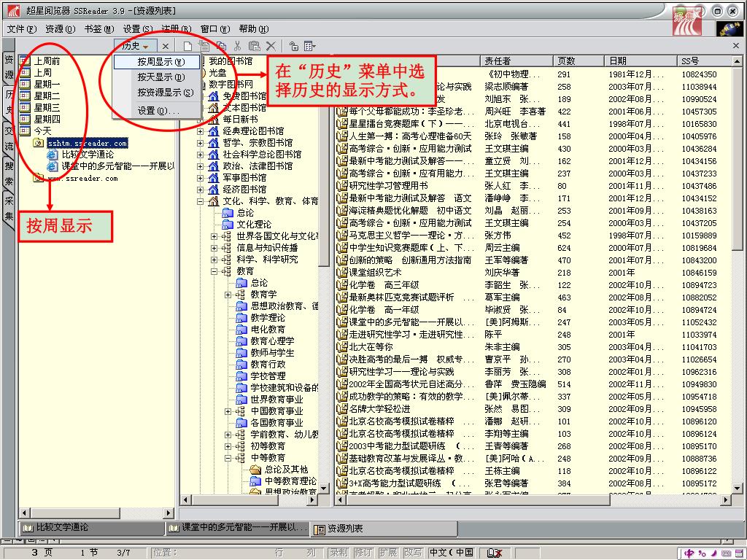This screenshot has height=560, width=747.
Task: Click the new blank document toolbar icon
Action: pyautogui.click(x=187, y=46)
